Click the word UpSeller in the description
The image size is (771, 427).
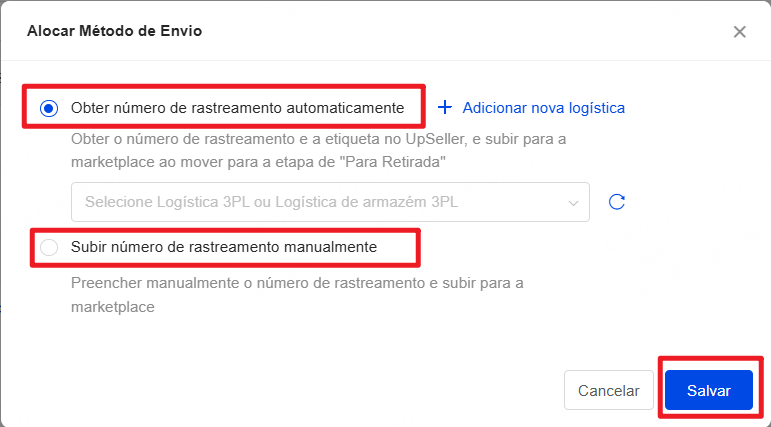tap(435, 139)
